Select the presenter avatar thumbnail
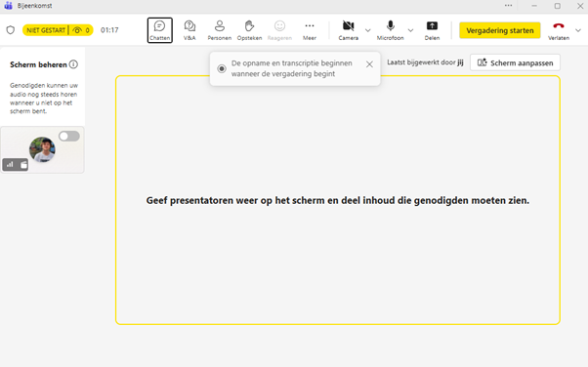This screenshot has height=367, width=588. (x=42, y=149)
